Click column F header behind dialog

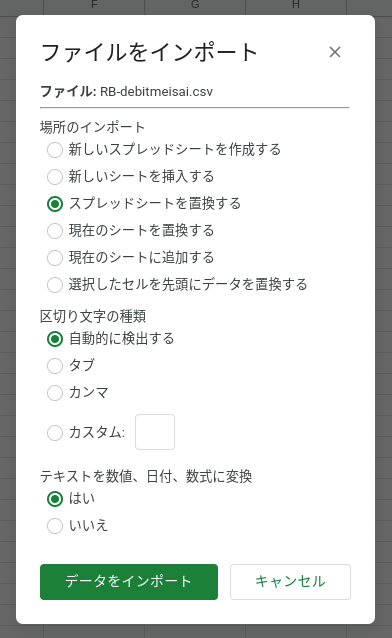pos(94,4)
